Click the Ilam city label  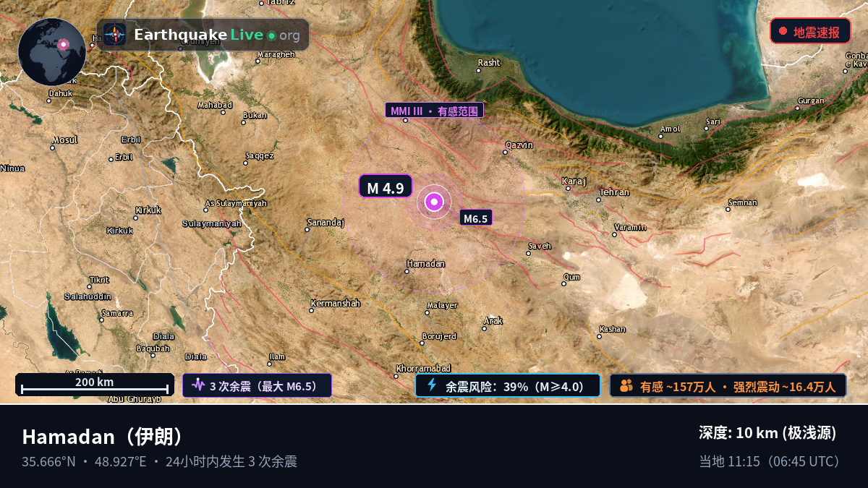(x=277, y=356)
